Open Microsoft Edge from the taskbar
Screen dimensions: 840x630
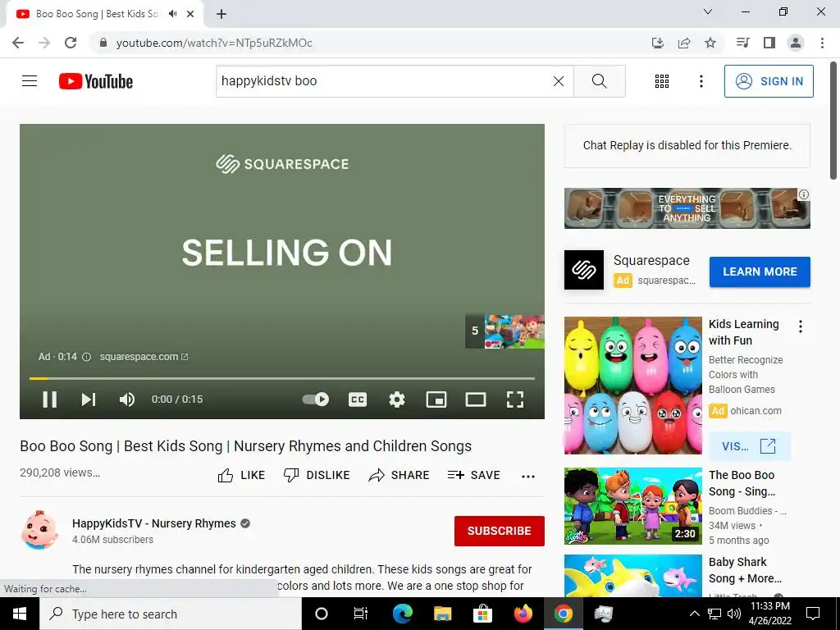click(402, 614)
